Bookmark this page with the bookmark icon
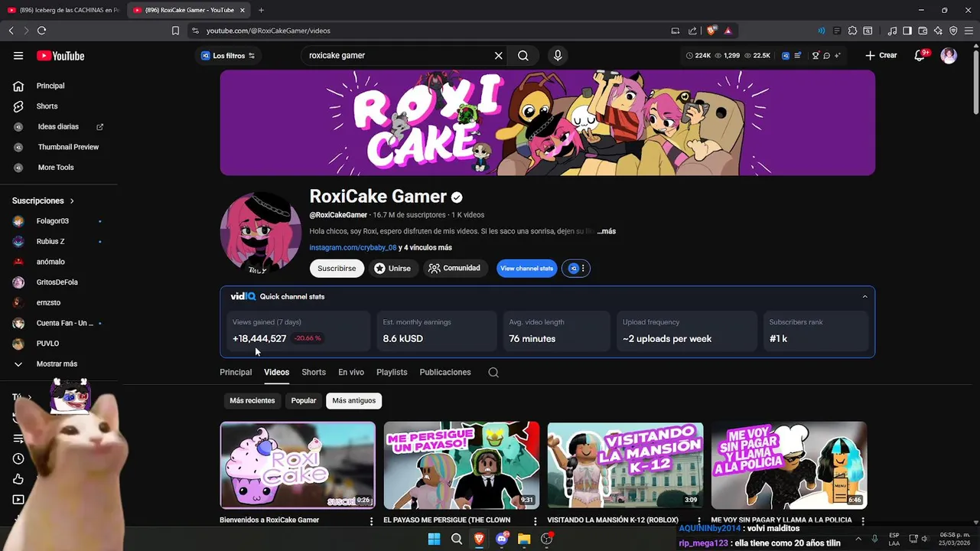980x551 pixels. point(175,31)
